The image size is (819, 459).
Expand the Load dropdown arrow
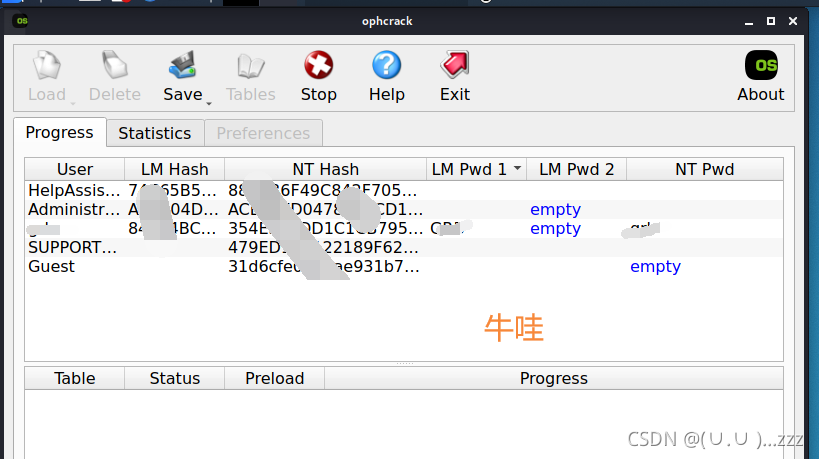[x=73, y=103]
